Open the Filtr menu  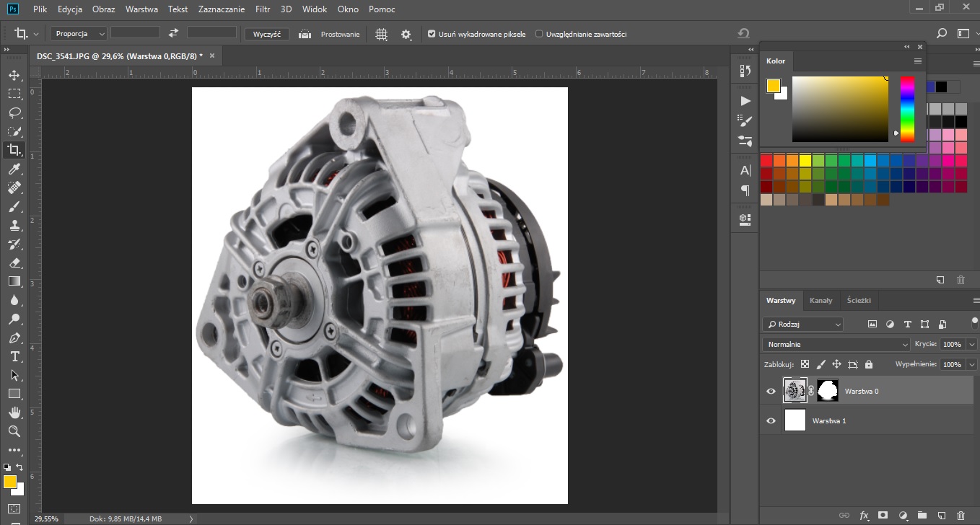coord(262,10)
